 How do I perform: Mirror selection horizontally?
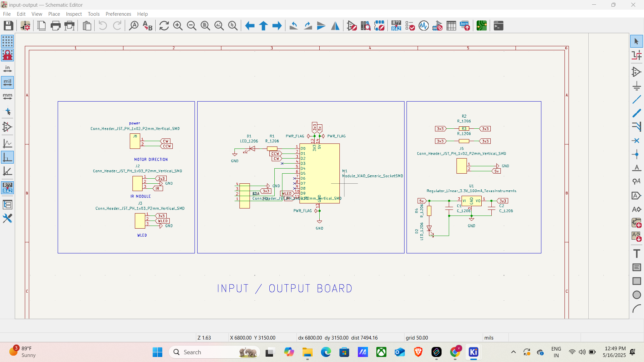(335, 26)
